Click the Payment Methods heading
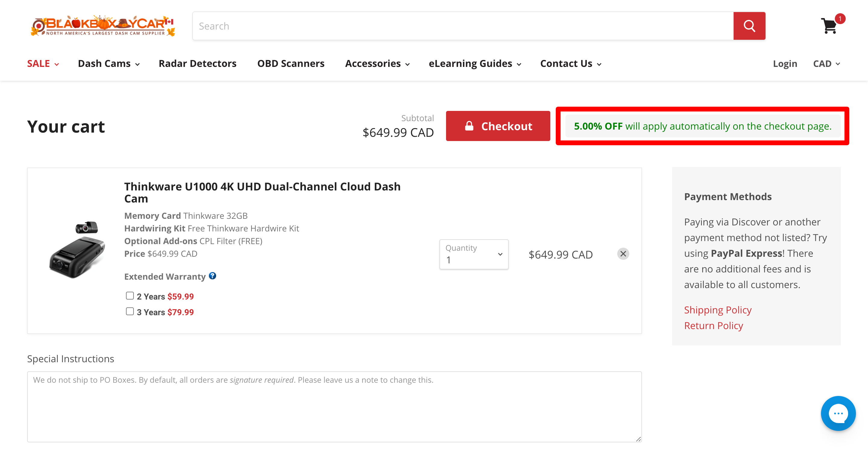Image resolution: width=868 pixels, height=449 pixels. [728, 196]
